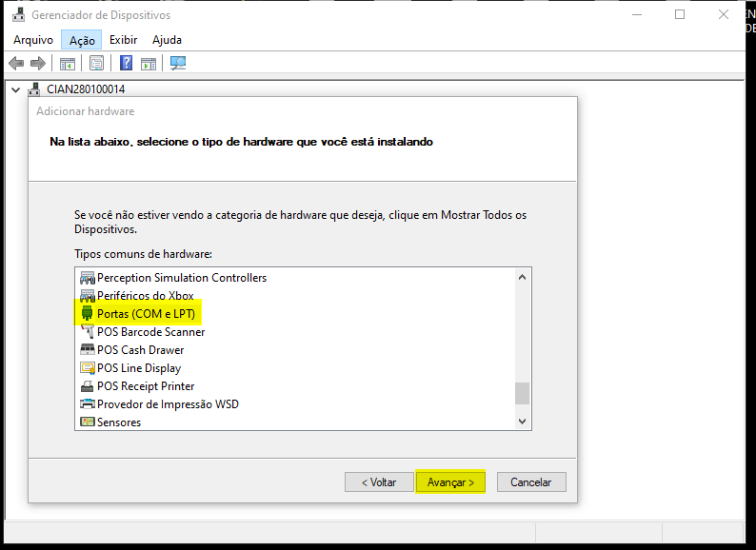Click the POS Line Display icon
Screen dimensions: 756x550
click(x=88, y=368)
